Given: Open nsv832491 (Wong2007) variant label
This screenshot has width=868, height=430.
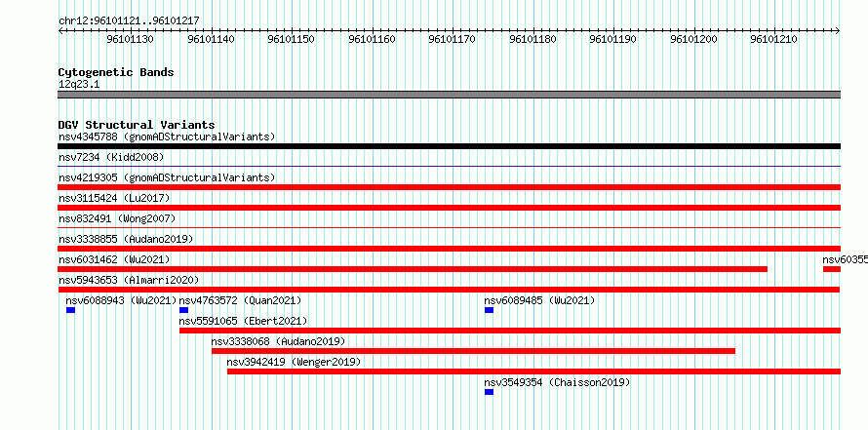Looking at the screenshot, I should (x=117, y=218).
